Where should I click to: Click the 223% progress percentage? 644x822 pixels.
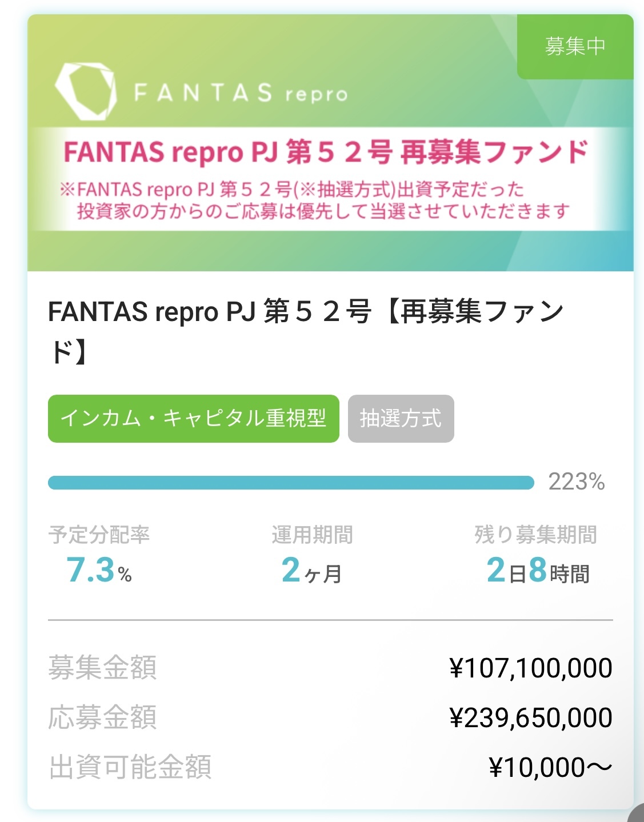pyautogui.click(x=576, y=482)
